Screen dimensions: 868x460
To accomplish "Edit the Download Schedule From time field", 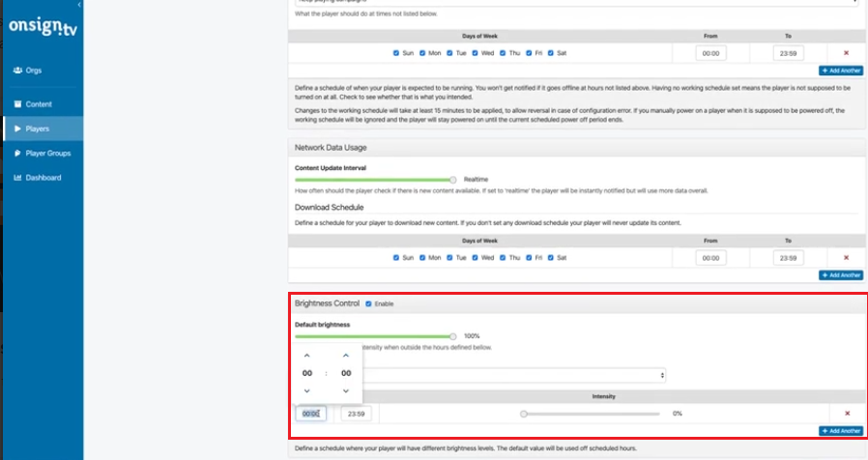I will point(710,258).
